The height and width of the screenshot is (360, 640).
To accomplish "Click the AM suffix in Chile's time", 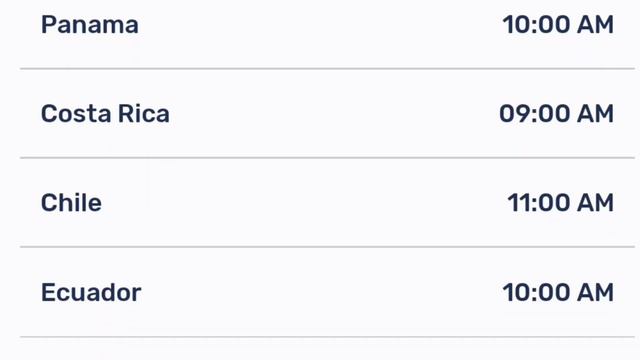I will click(595, 203).
